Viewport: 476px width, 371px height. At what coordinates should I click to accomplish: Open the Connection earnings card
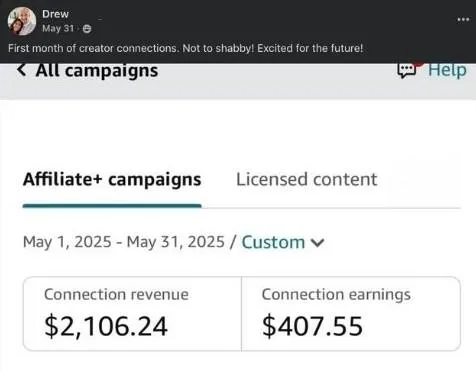(351, 313)
